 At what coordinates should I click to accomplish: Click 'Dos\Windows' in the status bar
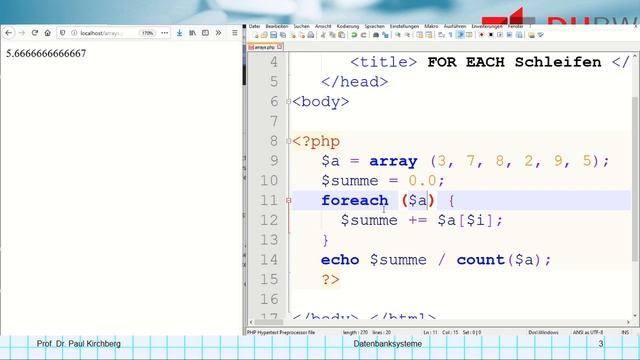(543, 333)
